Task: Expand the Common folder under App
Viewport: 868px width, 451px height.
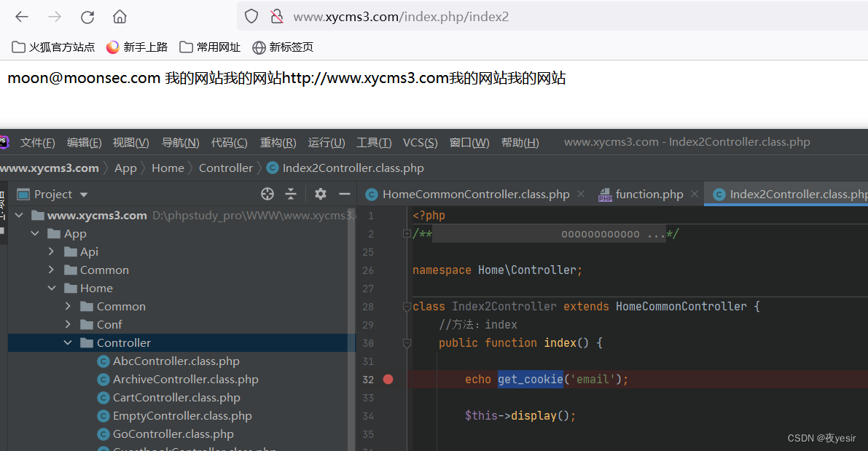Action: click(52, 270)
